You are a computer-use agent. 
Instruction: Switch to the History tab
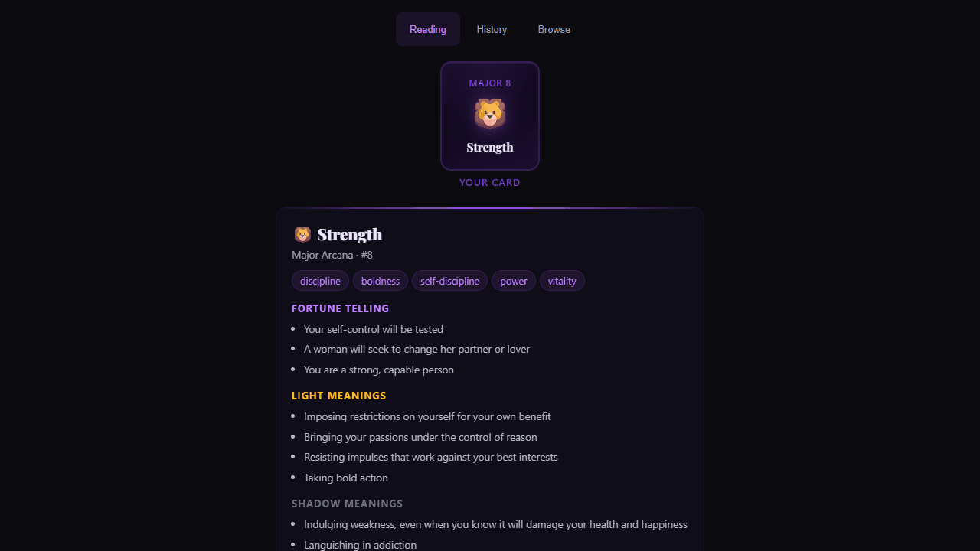[x=492, y=29]
